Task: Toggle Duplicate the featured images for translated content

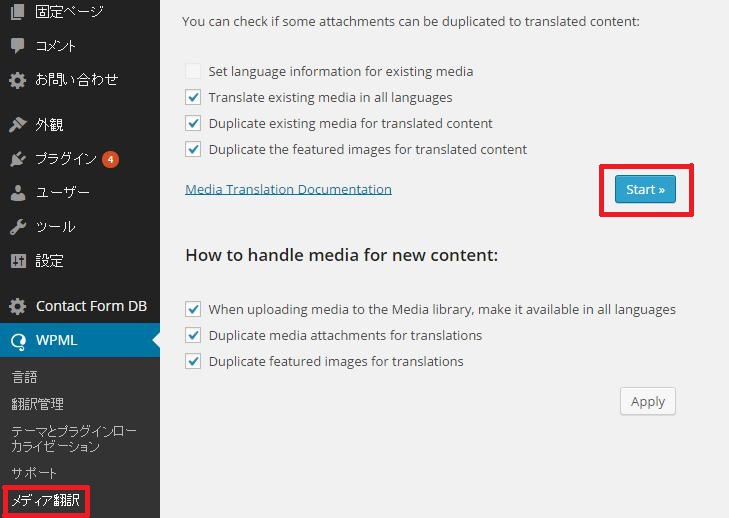Action: 193,149
